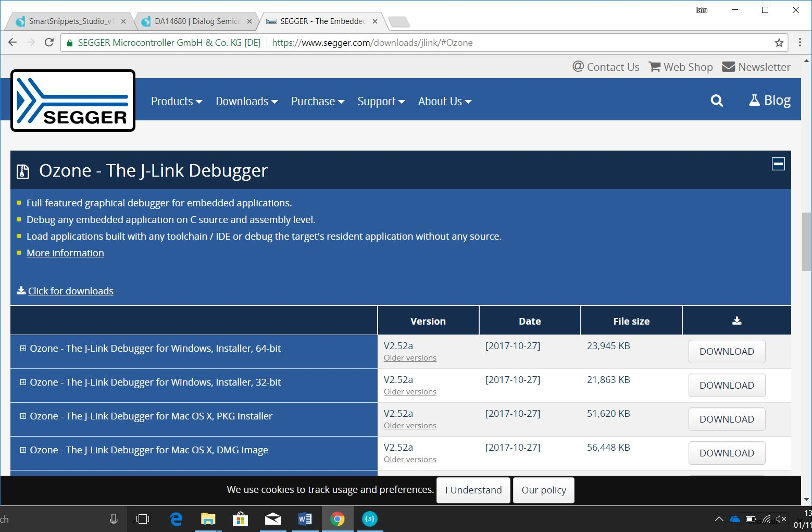Open Older versions for 64-bit Windows installer

click(x=410, y=358)
